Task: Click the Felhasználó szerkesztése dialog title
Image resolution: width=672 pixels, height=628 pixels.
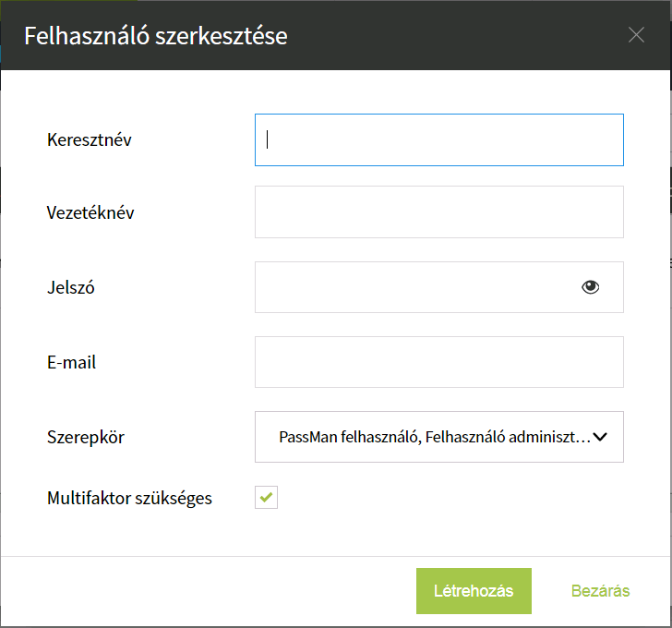Action: pos(156,36)
